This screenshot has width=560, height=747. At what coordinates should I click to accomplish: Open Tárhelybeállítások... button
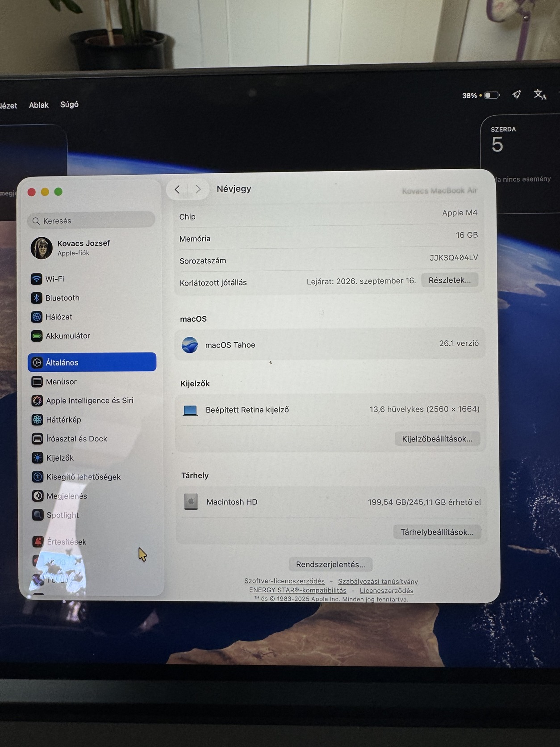click(x=437, y=532)
